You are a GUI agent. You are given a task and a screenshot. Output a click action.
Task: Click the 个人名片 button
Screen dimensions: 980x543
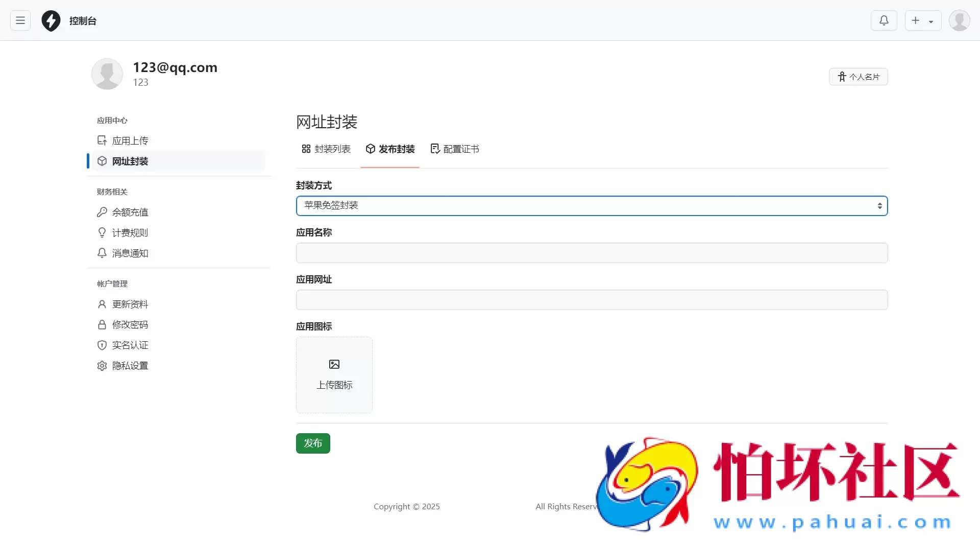859,76
